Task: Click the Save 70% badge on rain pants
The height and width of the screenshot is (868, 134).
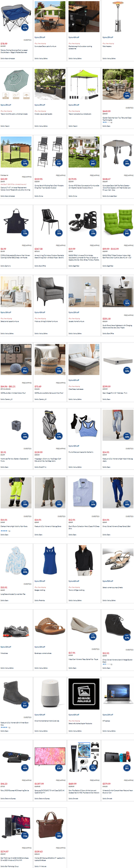Action: click(25, 504)
